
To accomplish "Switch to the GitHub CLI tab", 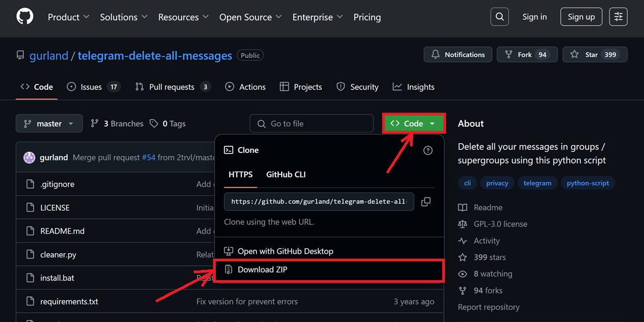I will point(286,174).
